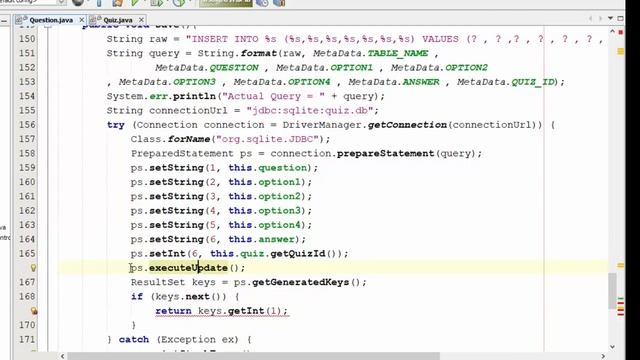This screenshot has height=360, width=640.
Task: Click the lightbulb hint icon beside ps.executeUpdate()
Action: click(33, 268)
